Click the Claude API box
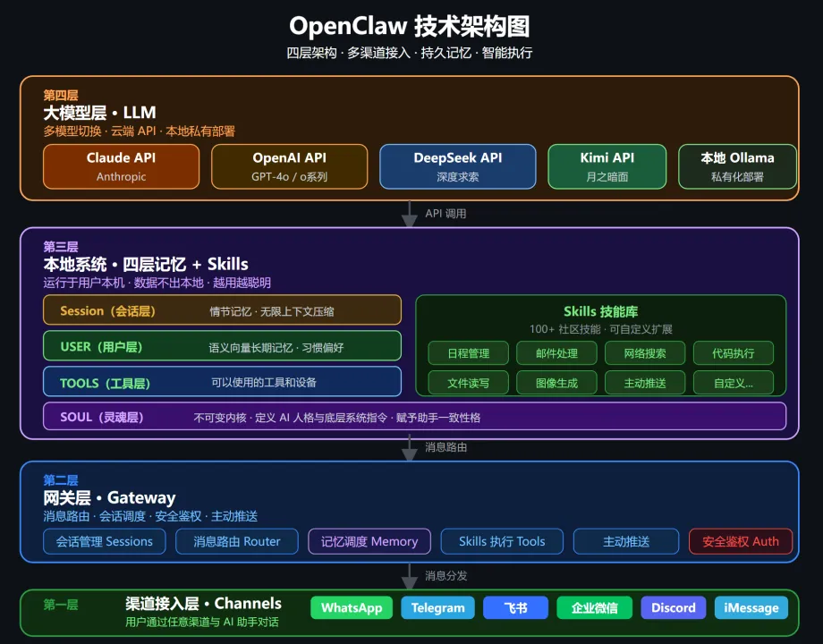 click(122, 166)
